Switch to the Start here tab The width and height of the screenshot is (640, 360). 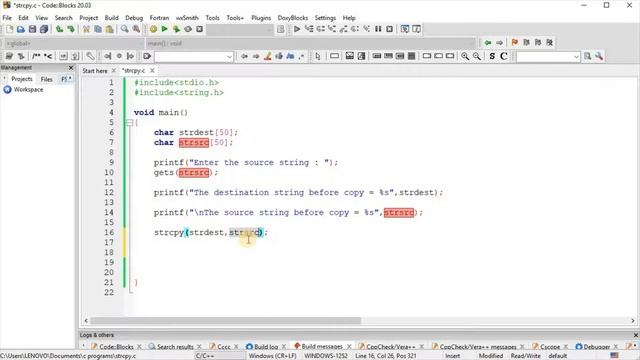point(95,71)
